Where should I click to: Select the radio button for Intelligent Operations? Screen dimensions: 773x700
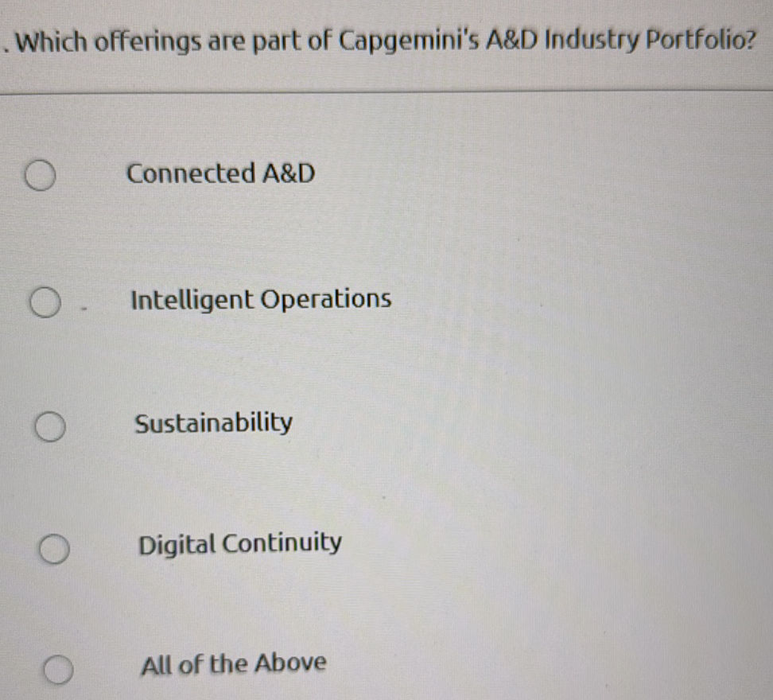click(46, 302)
